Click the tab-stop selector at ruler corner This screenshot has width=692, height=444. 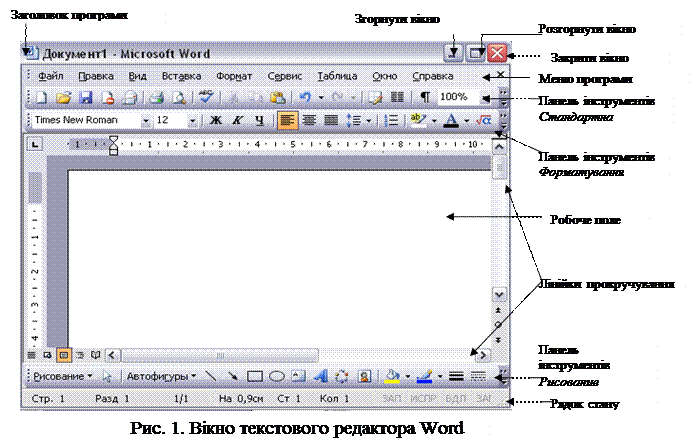pyautogui.click(x=35, y=144)
